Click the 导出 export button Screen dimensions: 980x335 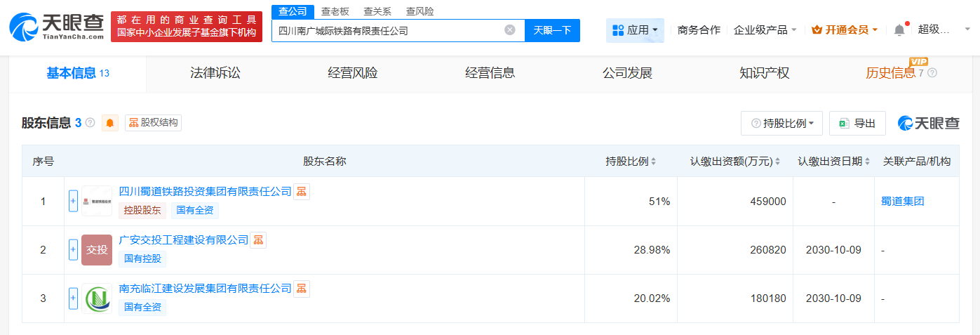[x=857, y=124]
